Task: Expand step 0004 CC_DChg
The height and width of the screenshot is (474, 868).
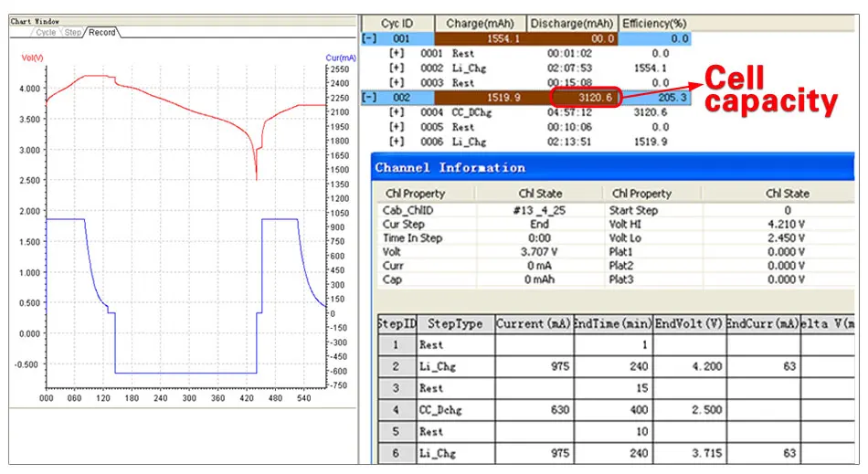Action: [x=397, y=112]
